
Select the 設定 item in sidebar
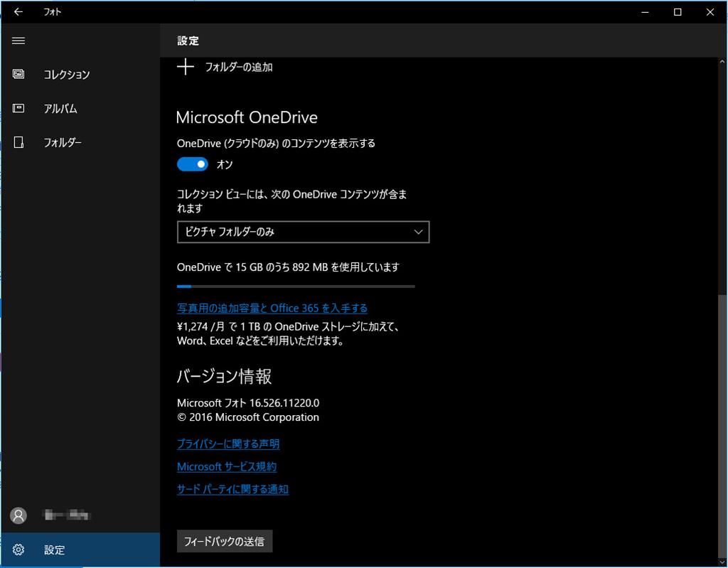pyautogui.click(x=80, y=550)
